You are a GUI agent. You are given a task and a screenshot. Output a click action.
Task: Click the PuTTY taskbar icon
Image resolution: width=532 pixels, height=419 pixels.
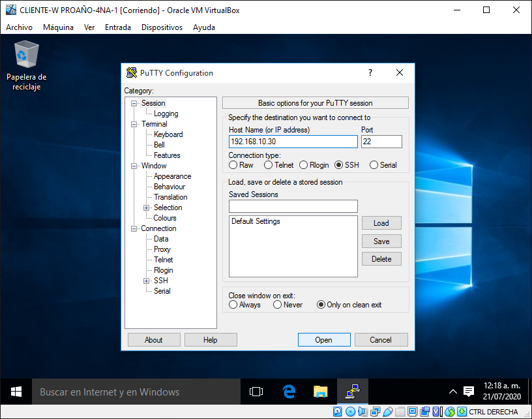353,392
